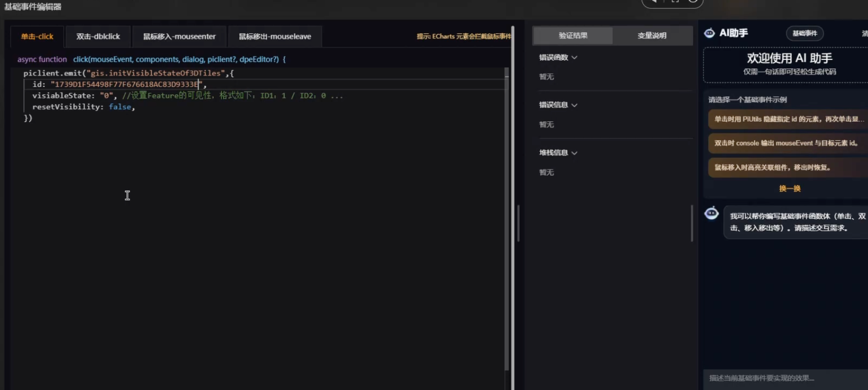Click the AI助手 robot logo icon
This screenshot has height=390, width=868.
pyautogui.click(x=709, y=33)
